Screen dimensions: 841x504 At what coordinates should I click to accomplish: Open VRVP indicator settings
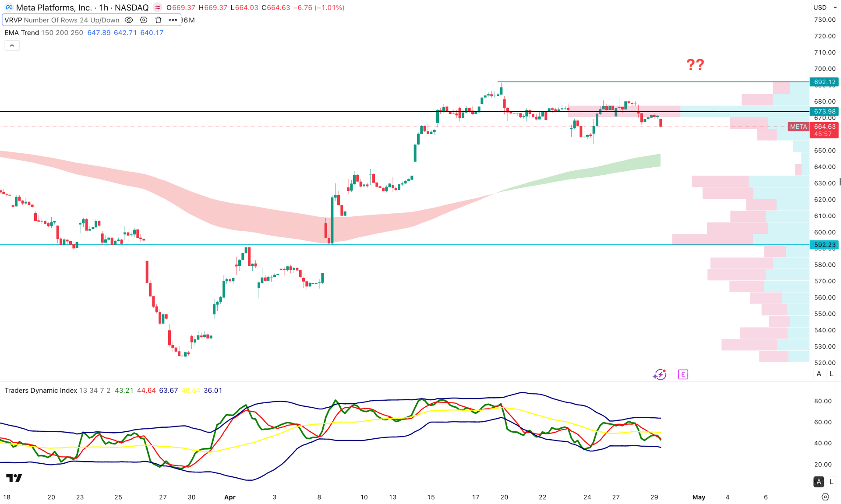click(144, 20)
